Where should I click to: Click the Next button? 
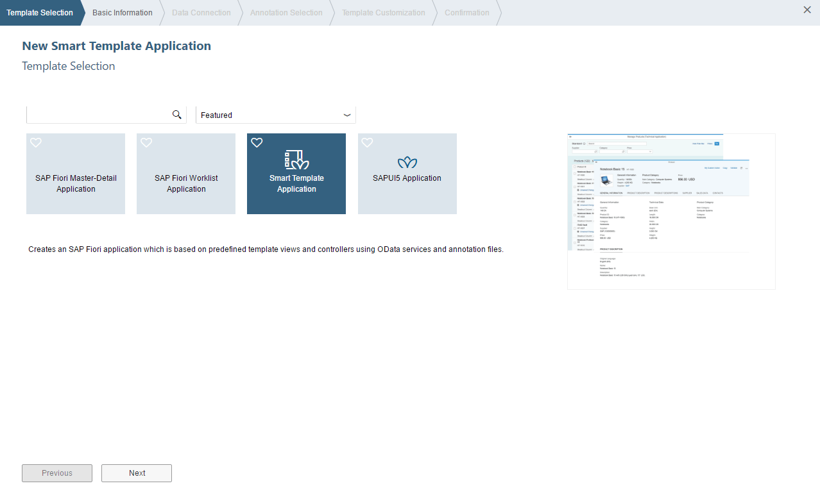coord(137,473)
